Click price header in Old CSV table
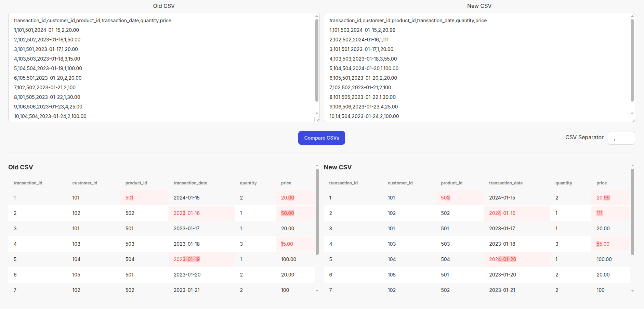This screenshot has width=644, height=309. pos(286,183)
